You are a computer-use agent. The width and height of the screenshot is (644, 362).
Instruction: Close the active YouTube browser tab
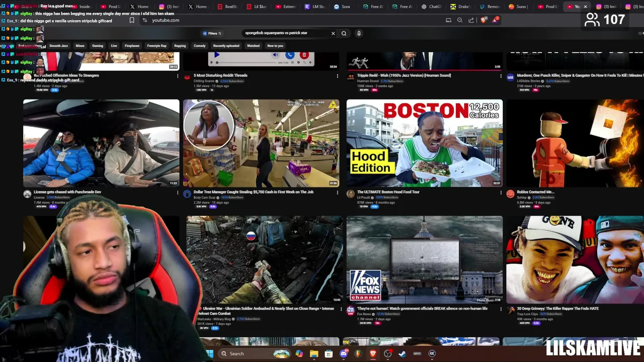[x=585, y=7]
